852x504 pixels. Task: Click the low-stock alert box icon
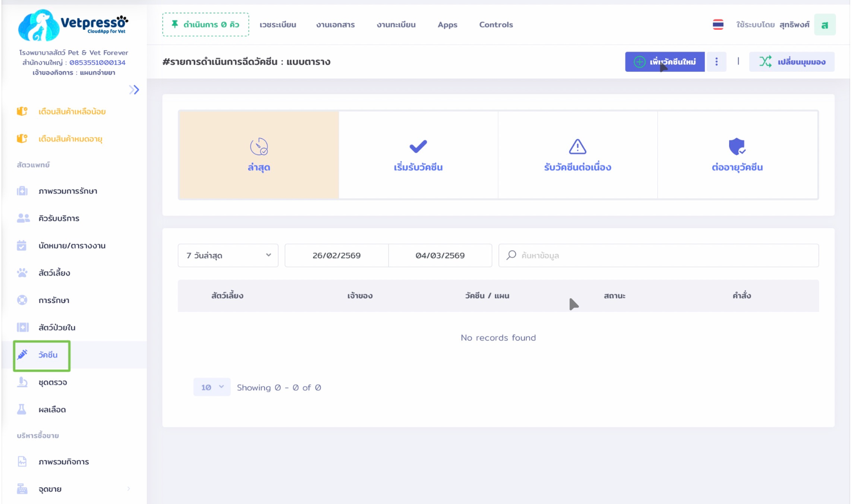22,111
